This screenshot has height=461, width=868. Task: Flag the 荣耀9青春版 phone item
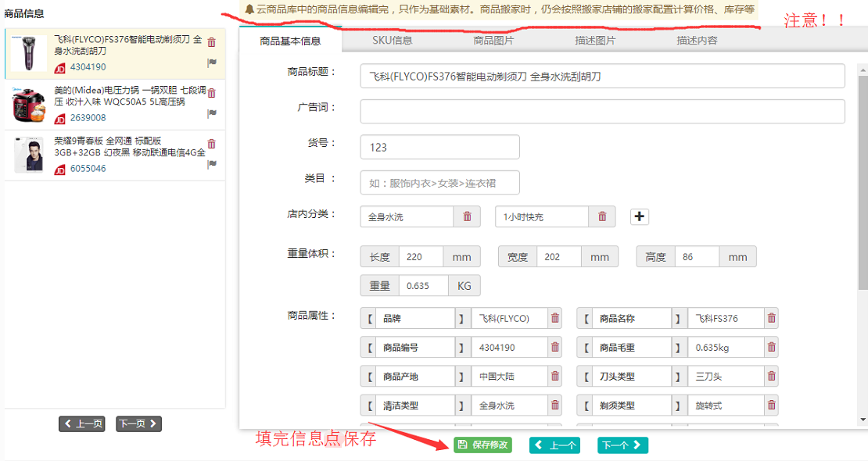coord(211,164)
